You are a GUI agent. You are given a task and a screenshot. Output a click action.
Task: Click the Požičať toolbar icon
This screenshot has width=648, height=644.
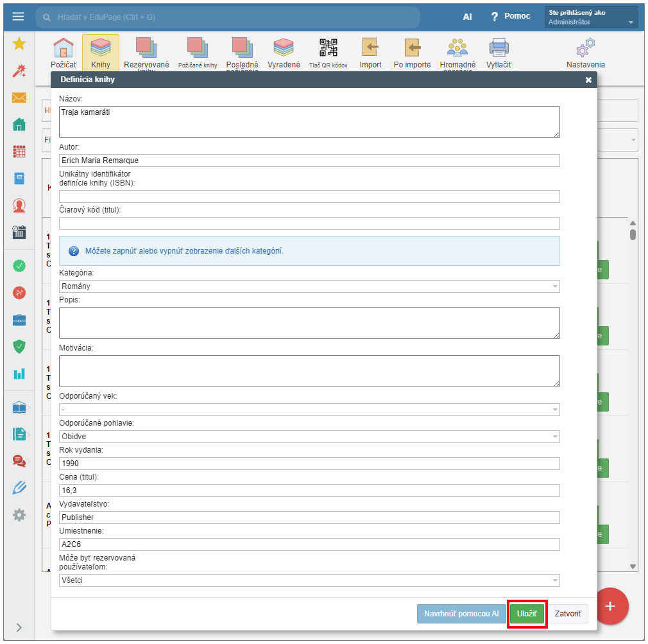pos(63,49)
